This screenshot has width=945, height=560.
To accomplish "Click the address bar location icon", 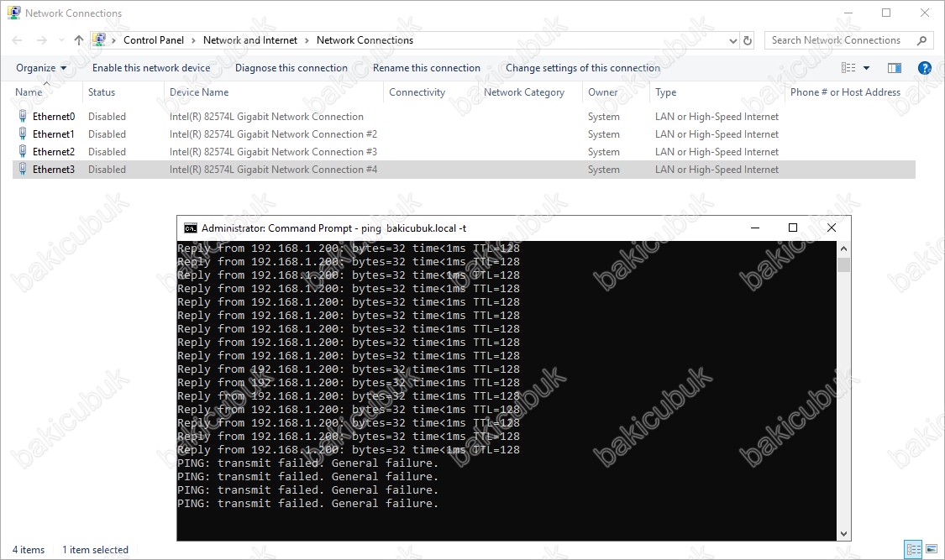I will 99,40.
